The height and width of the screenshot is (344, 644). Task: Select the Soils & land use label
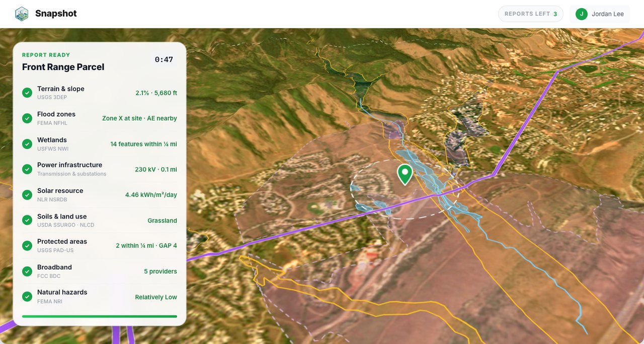click(62, 216)
